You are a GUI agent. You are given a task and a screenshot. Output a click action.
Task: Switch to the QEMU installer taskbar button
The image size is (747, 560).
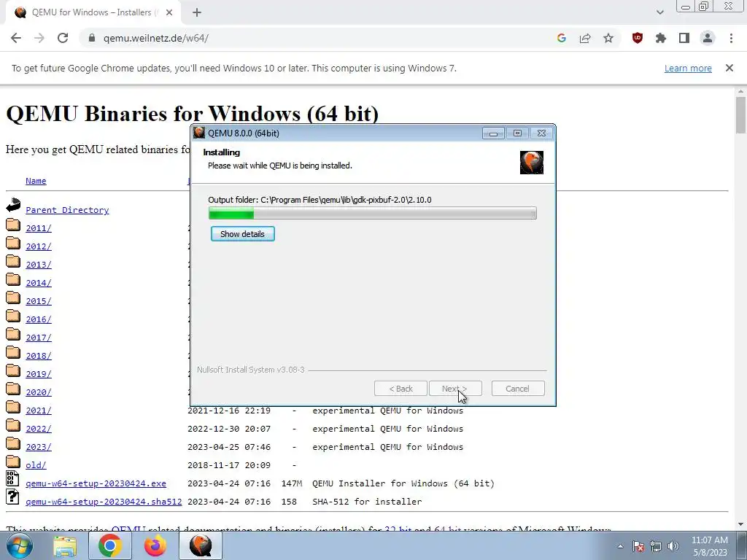coord(201,546)
